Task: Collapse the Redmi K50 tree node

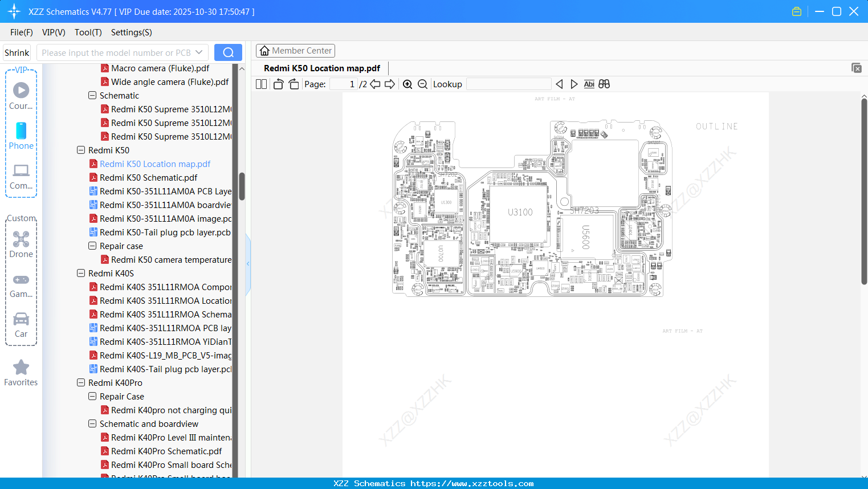Action: [x=81, y=150]
